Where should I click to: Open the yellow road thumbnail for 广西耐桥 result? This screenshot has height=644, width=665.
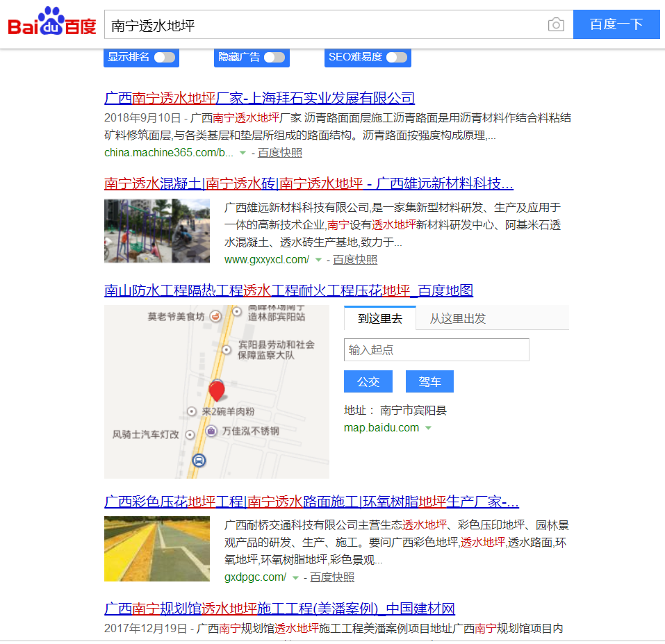point(157,549)
